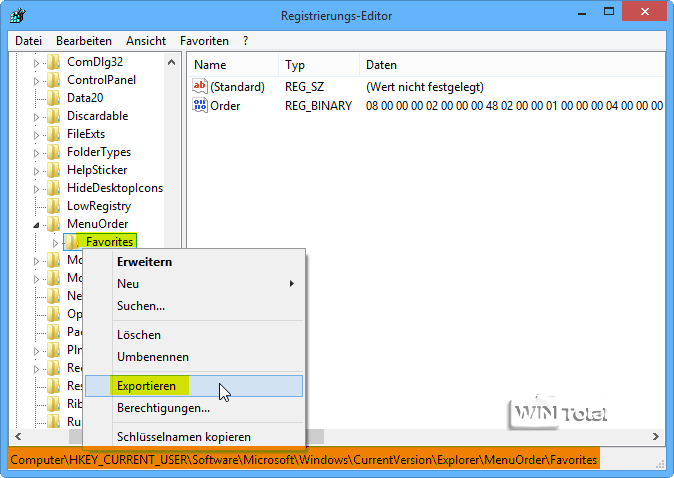This screenshot has height=478, width=674.
Task: Choose Erweitern in the context menu
Action: [x=194, y=262]
